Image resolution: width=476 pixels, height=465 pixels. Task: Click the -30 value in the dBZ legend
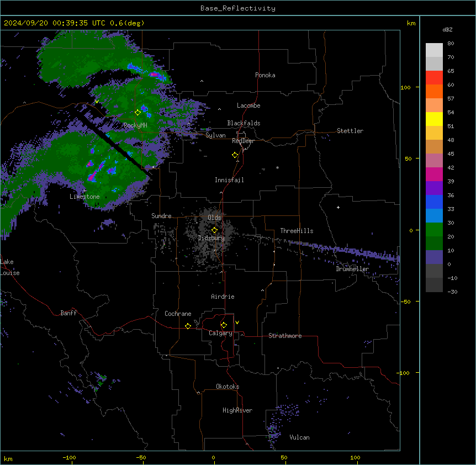coord(452,292)
